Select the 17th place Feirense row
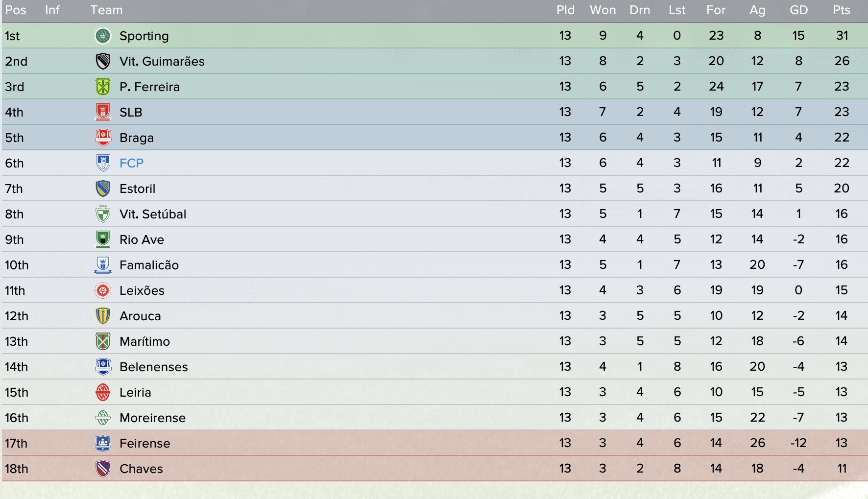 click(x=435, y=443)
